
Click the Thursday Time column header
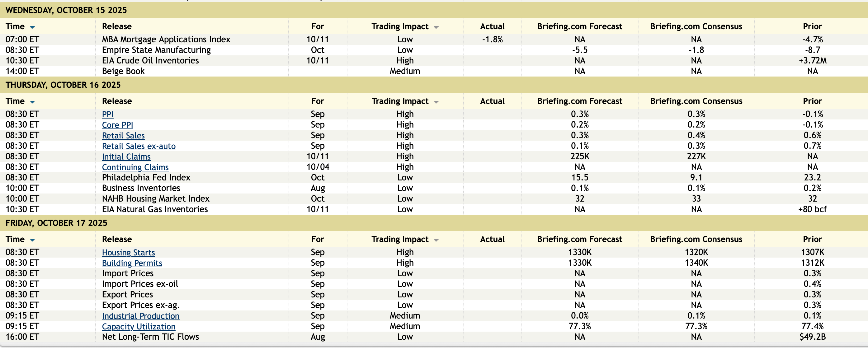[15, 101]
